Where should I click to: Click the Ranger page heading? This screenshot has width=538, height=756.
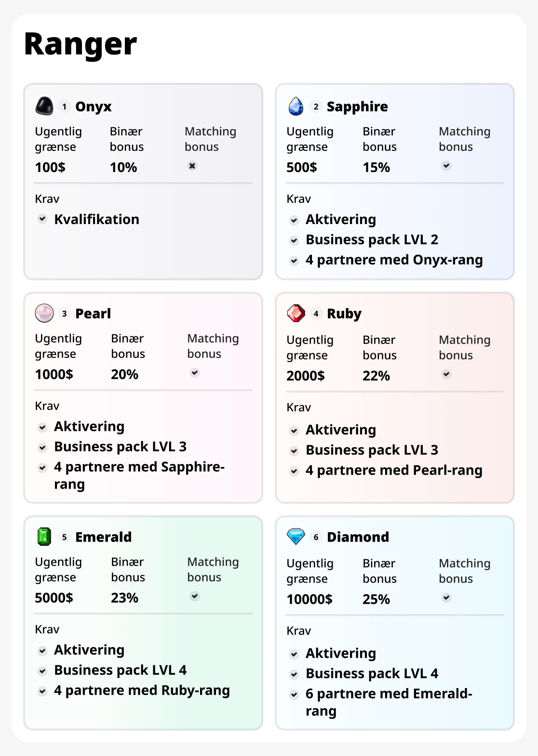pyautogui.click(x=81, y=44)
